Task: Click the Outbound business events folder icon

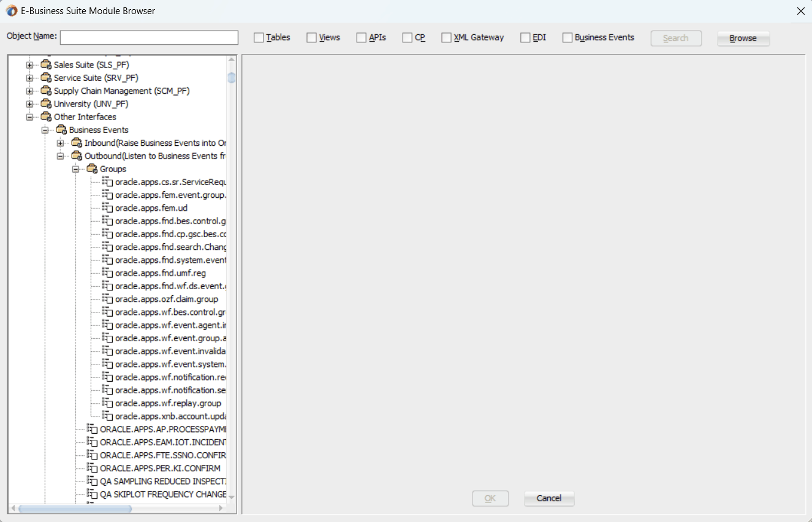Action: pyautogui.click(x=77, y=156)
